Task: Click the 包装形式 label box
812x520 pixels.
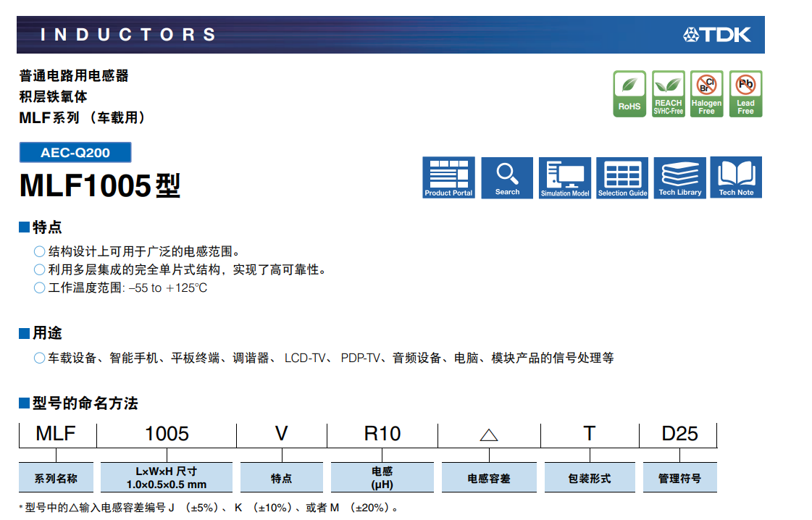Action: pos(590,477)
